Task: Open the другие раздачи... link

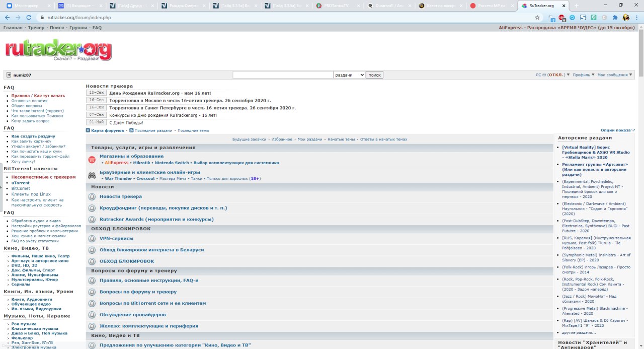Action: coord(579,332)
